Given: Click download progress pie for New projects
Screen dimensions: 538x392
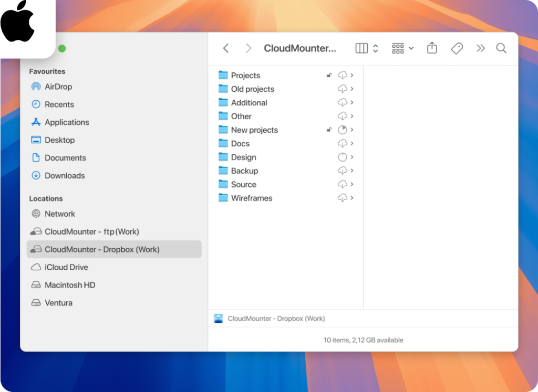Looking at the screenshot, I should pyautogui.click(x=343, y=130).
